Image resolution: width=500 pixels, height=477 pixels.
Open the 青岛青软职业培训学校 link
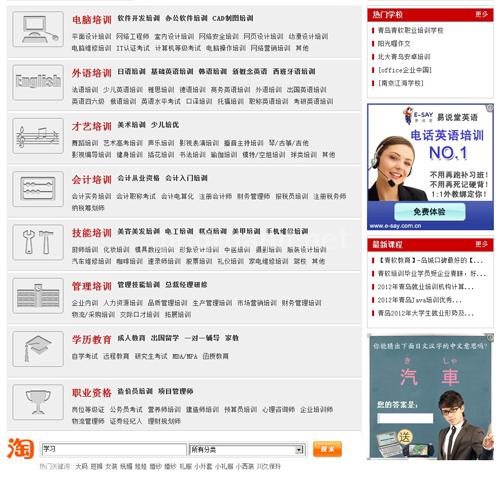410,30
